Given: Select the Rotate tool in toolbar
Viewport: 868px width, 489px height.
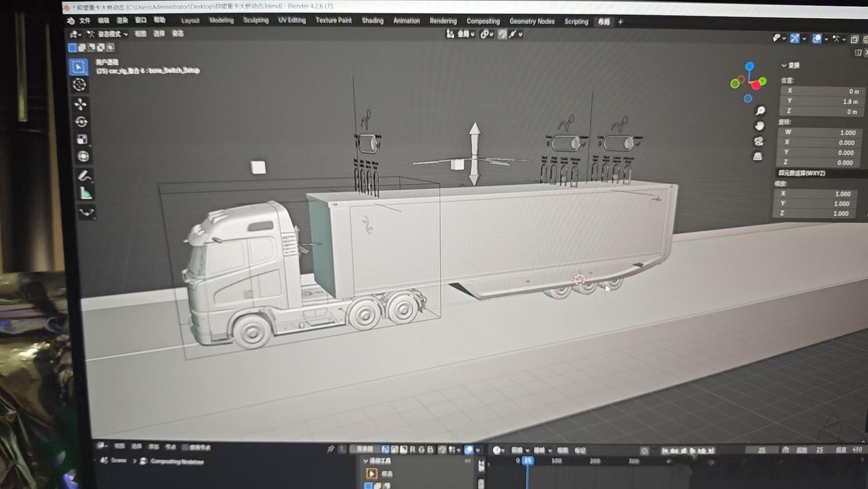Looking at the screenshot, I should pos(81,122).
